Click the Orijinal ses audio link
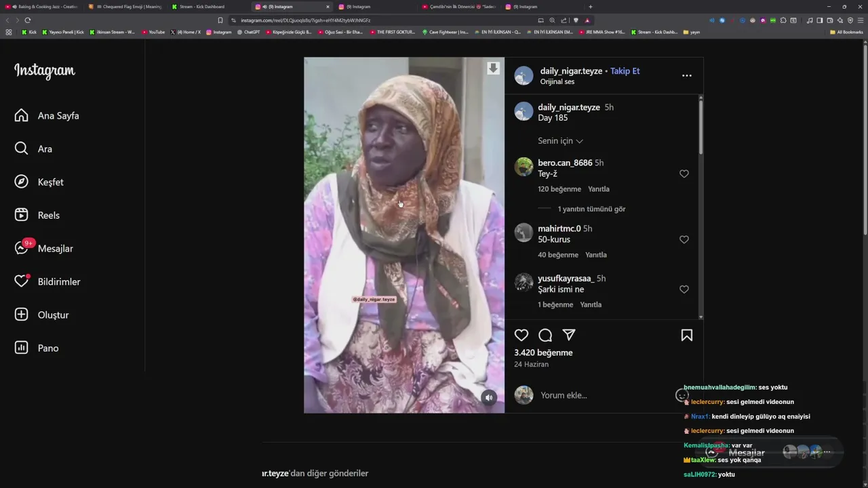868x488 pixels. click(557, 82)
